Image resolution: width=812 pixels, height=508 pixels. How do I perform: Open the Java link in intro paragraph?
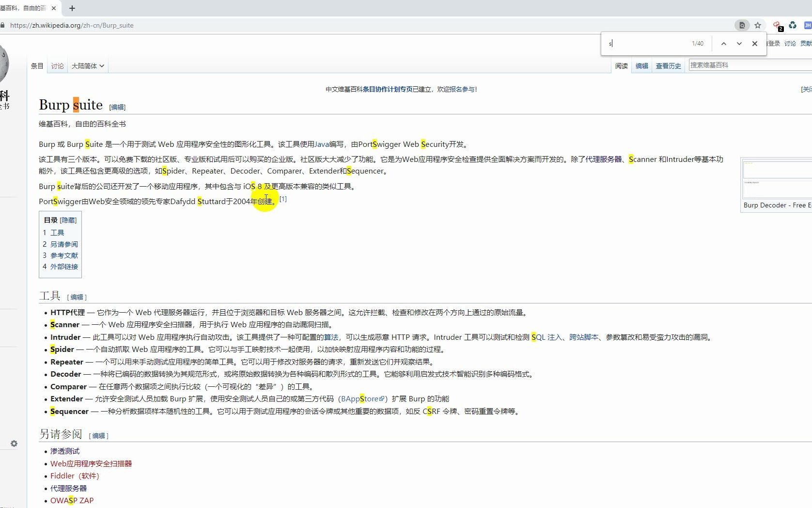(x=322, y=144)
